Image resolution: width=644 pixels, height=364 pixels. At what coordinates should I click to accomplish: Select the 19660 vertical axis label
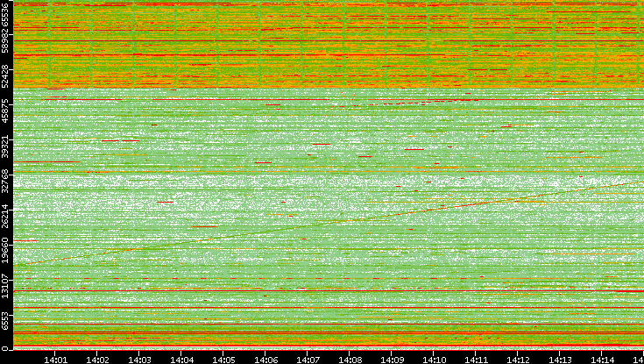click(5, 251)
